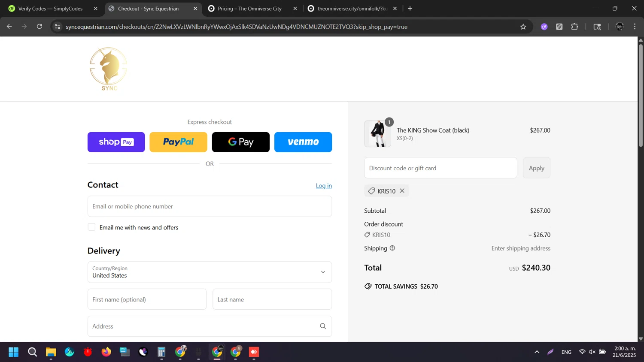Click the $240.30 total amount
This screenshot has width=644, height=362.
[x=536, y=268]
